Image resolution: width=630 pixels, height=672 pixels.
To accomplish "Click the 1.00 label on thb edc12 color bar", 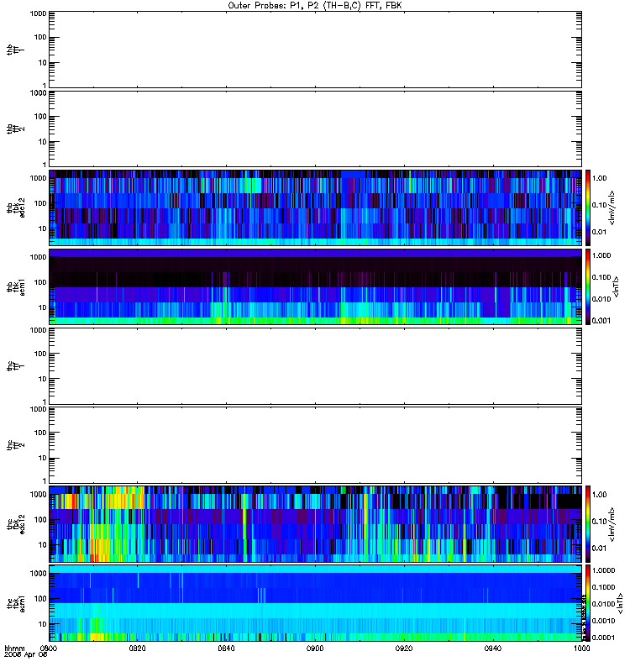I will 599,178.
